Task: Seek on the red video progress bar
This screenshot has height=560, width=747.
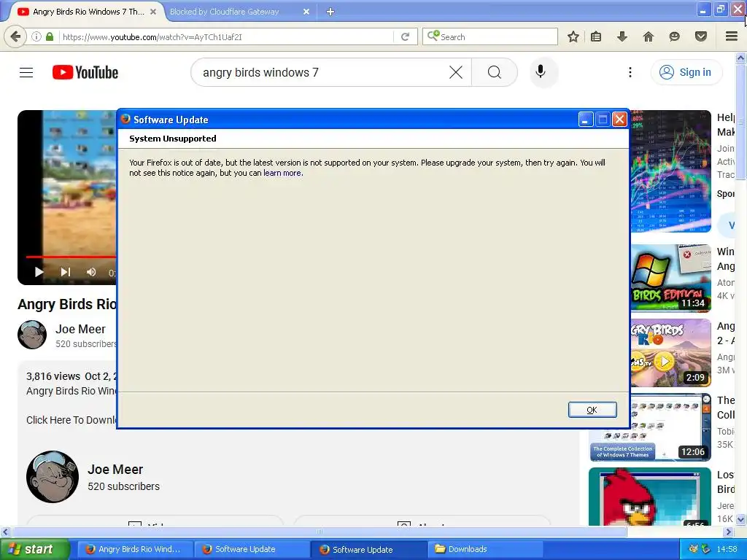Action: click(71, 257)
